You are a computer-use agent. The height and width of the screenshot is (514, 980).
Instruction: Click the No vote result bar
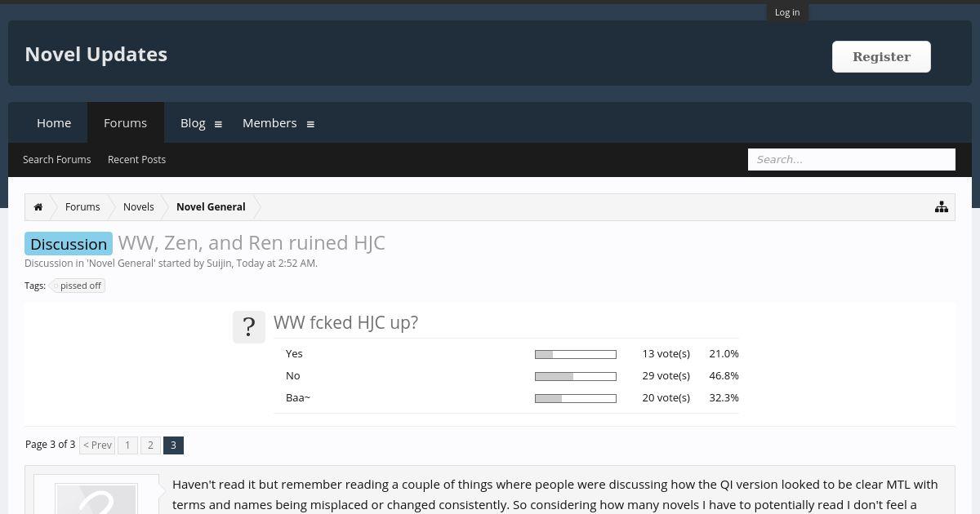point(576,376)
